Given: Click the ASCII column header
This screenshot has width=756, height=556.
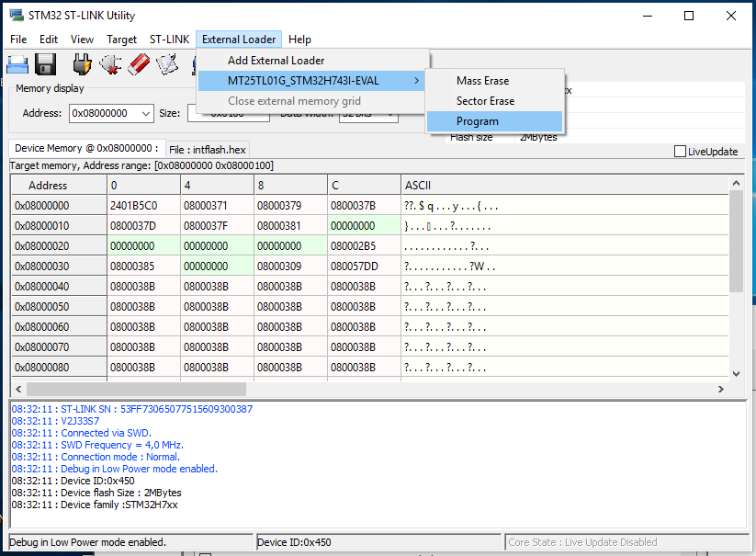Looking at the screenshot, I should click(565, 185).
